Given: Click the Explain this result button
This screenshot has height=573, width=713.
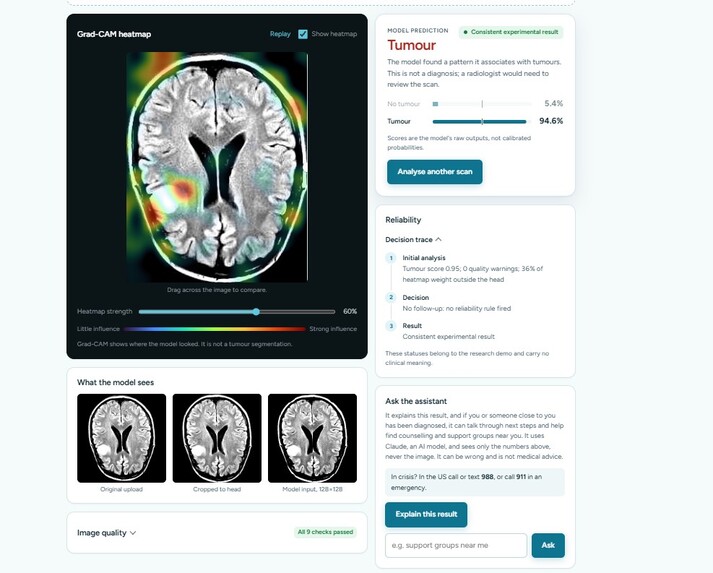Looking at the screenshot, I should (x=426, y=514).
